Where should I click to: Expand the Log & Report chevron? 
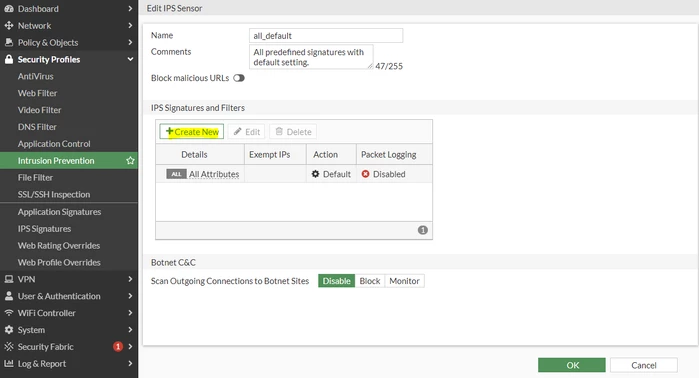(x=130, y=363)
